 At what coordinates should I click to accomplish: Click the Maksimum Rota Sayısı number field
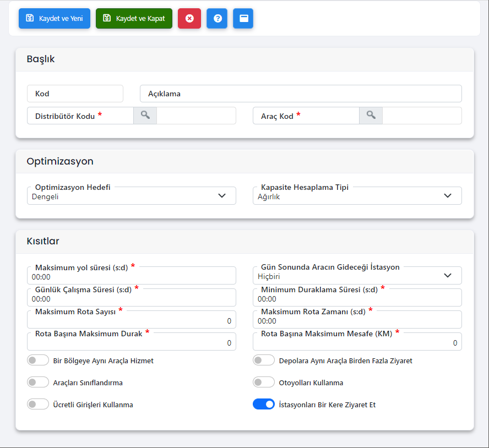coord(131,321)
